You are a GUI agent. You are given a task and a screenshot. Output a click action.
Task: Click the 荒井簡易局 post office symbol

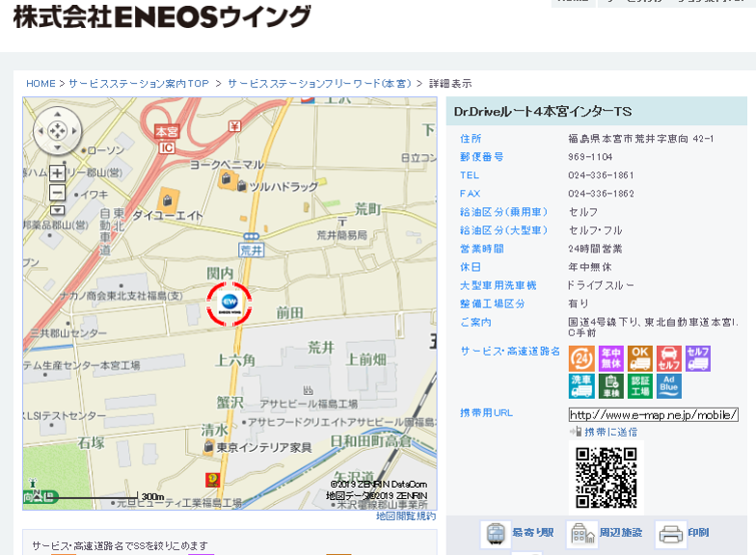click(x=342, y=222)
